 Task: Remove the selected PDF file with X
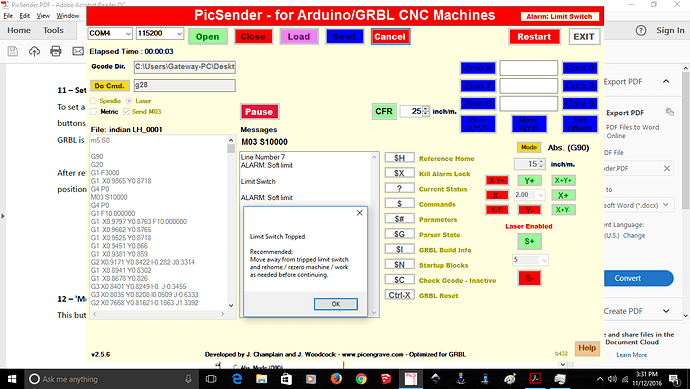click(667, 168)
